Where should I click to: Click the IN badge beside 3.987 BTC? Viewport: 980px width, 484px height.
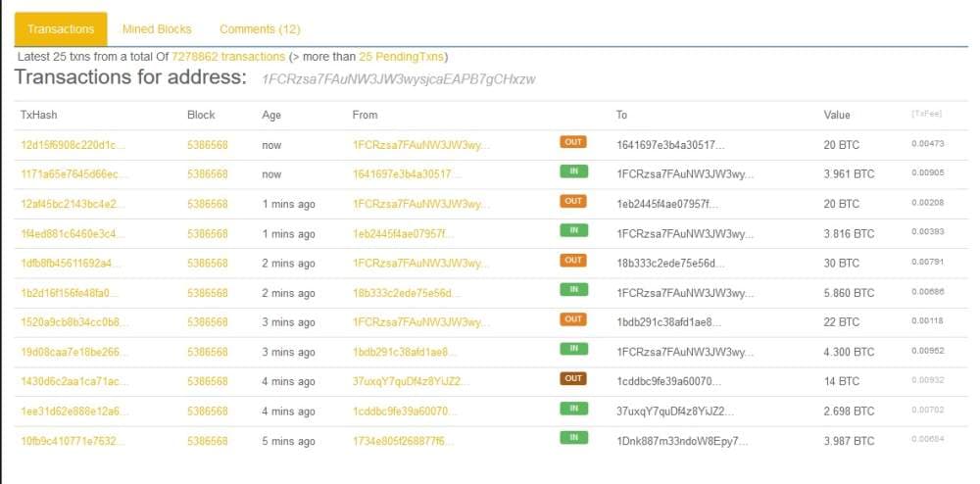click(x=572, y=437)
